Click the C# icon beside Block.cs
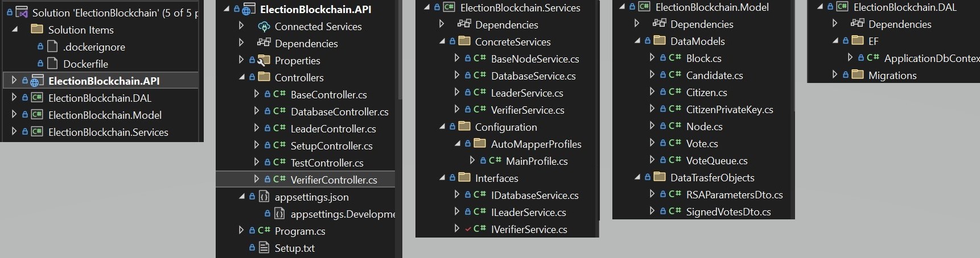The width and height of the screenshot is (980, 258). point(675,58)
